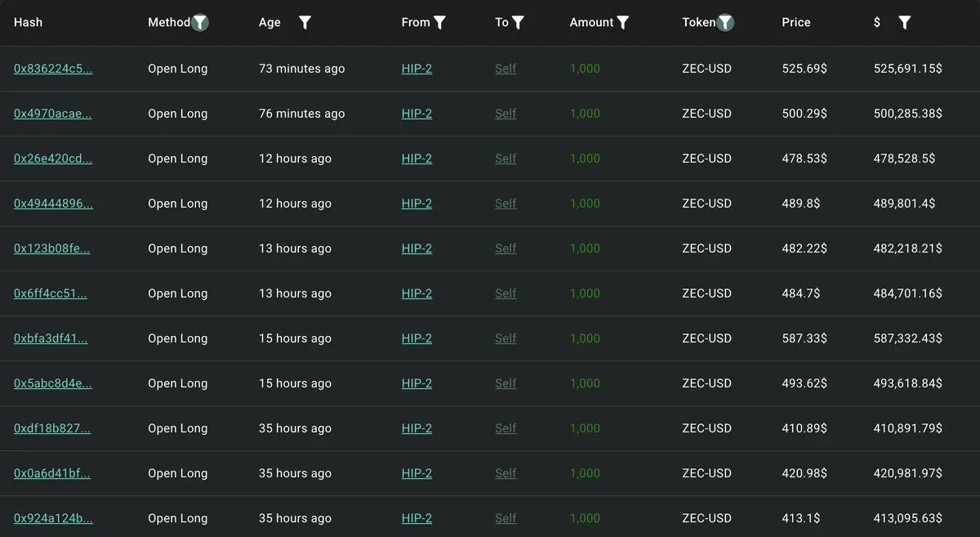Open the Amount column filter icon

click(x=623, y=23)
